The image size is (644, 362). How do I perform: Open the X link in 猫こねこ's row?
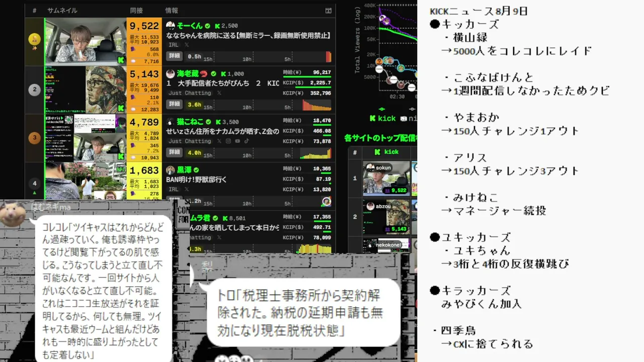219,141
